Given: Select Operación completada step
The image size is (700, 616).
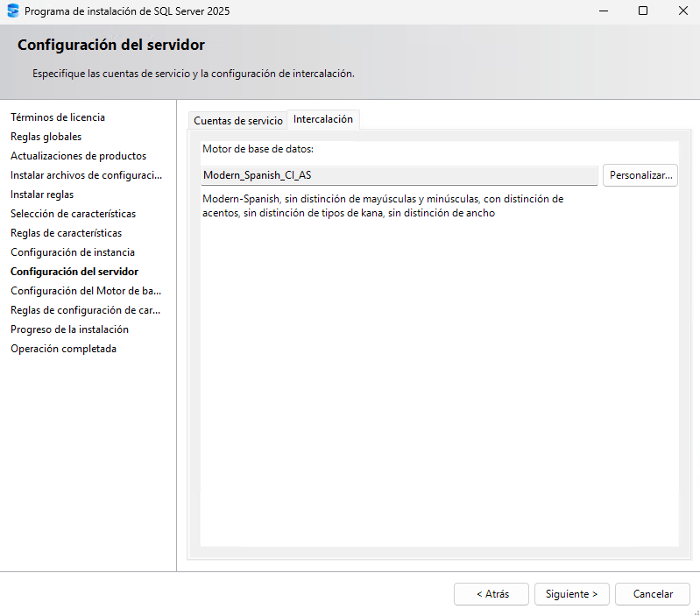Looking at the screenshot, I should (63, 349).
